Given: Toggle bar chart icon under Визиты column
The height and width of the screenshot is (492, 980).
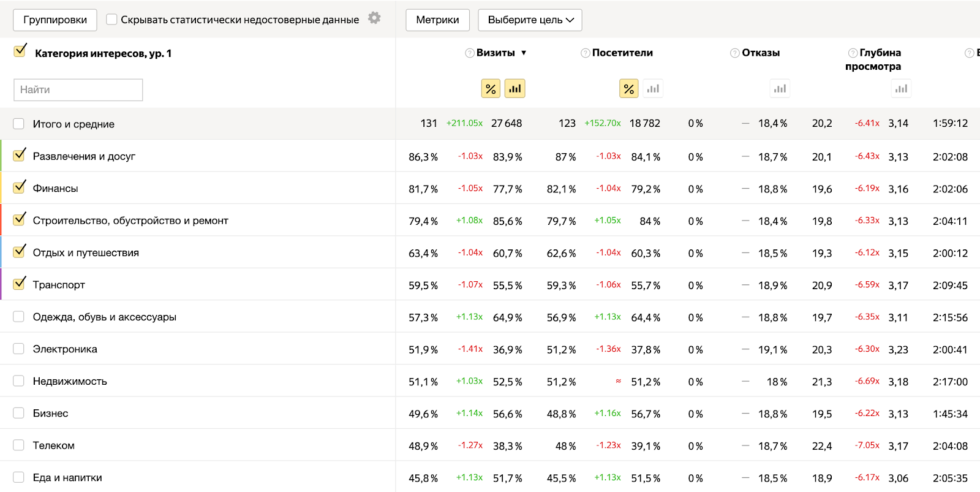Looking at the screenshot, I should pyautogui.click(x=515, y=89).
